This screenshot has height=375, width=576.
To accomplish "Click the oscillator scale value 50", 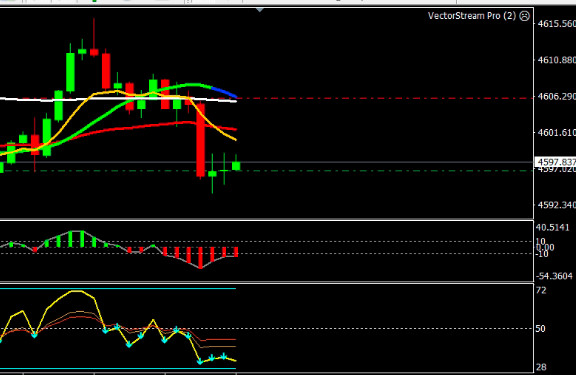I will tap(540, 329).
